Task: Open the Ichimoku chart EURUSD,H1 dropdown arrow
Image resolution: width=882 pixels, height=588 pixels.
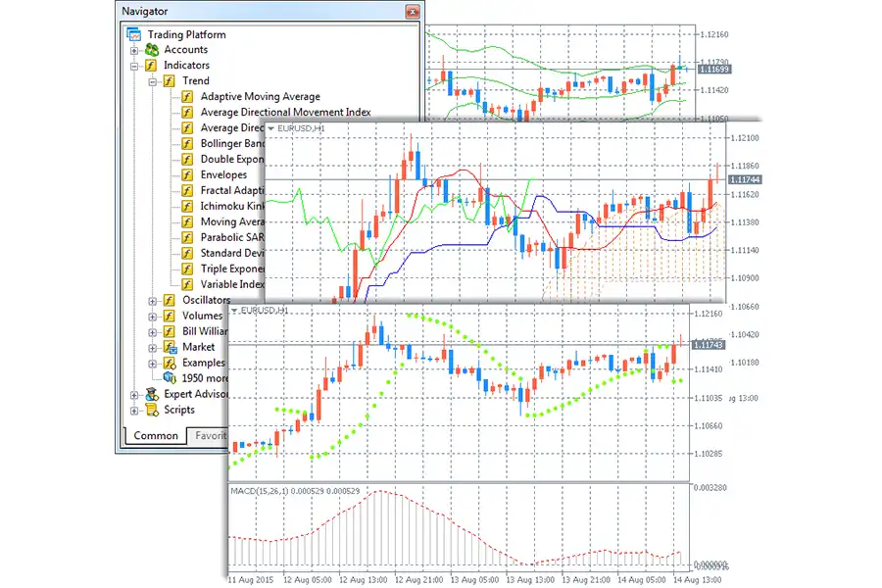Action: pos(271,128)
